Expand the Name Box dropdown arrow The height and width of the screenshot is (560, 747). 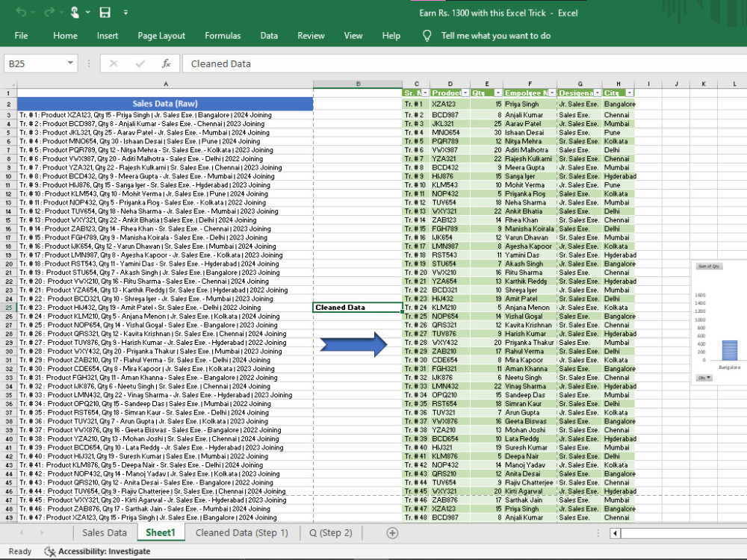pos(70,63)
